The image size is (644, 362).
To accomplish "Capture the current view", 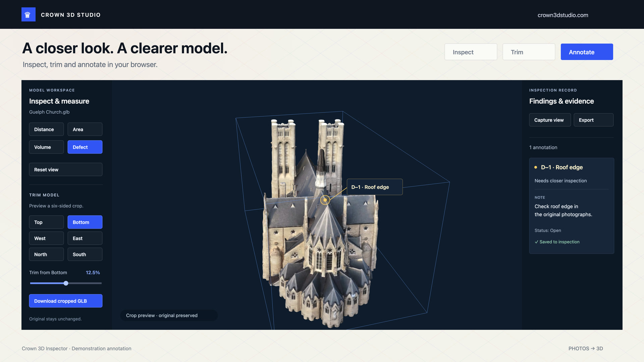I will [x=550, y=120].
